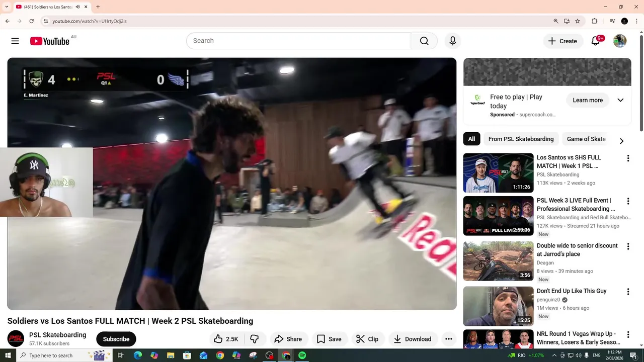Open options for Los Santos vs SHS video
Viewport: 644px width, 362px height.
[x=627, y=158]
